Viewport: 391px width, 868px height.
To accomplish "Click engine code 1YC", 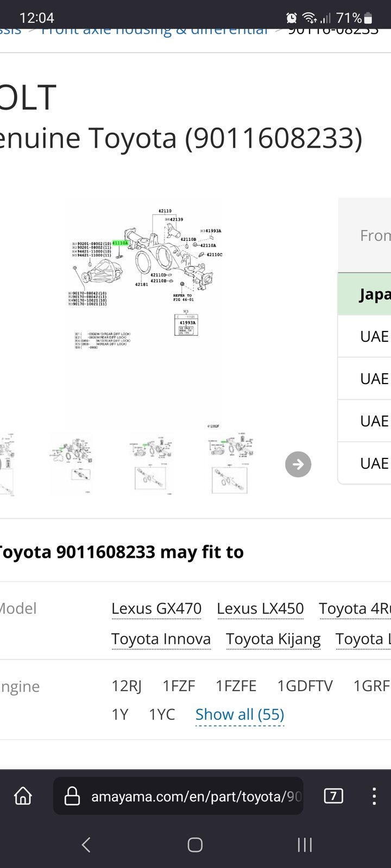I will [x=162, y=714].
